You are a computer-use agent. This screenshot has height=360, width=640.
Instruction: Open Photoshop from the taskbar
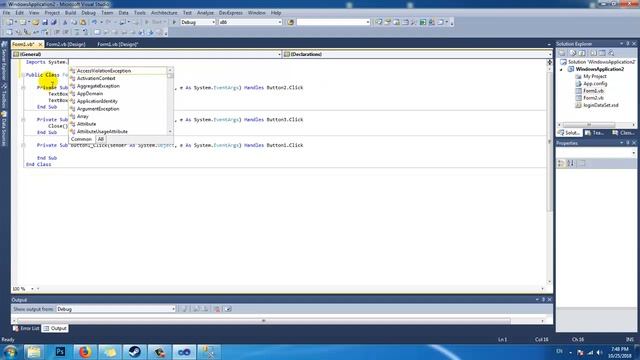coord(60,352)
